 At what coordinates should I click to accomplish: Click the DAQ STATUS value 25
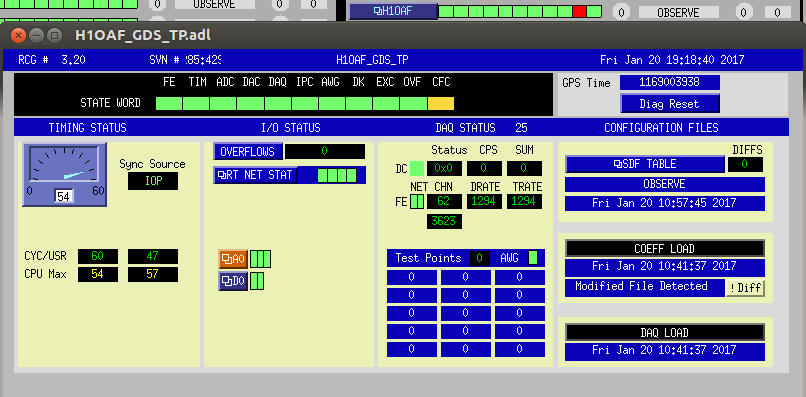521,128
